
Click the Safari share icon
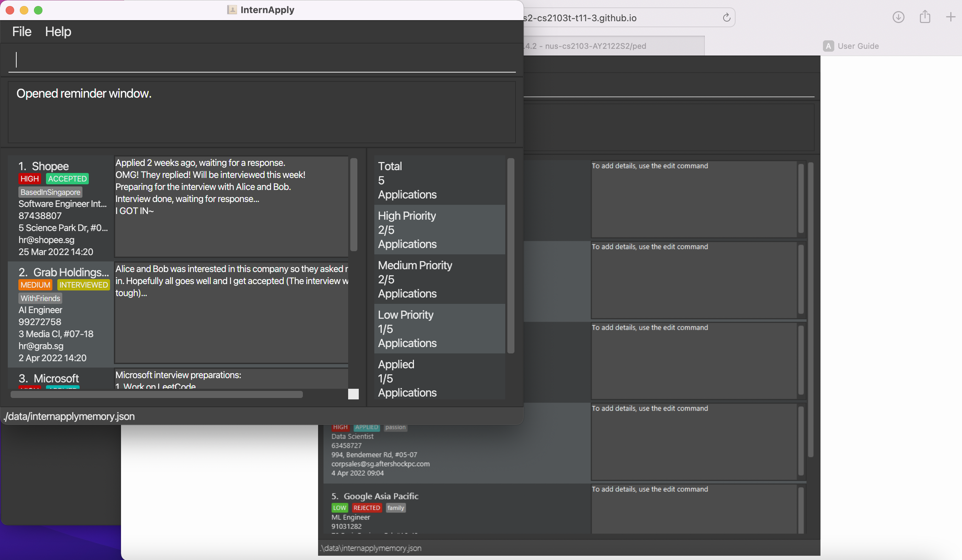(924, 17)
